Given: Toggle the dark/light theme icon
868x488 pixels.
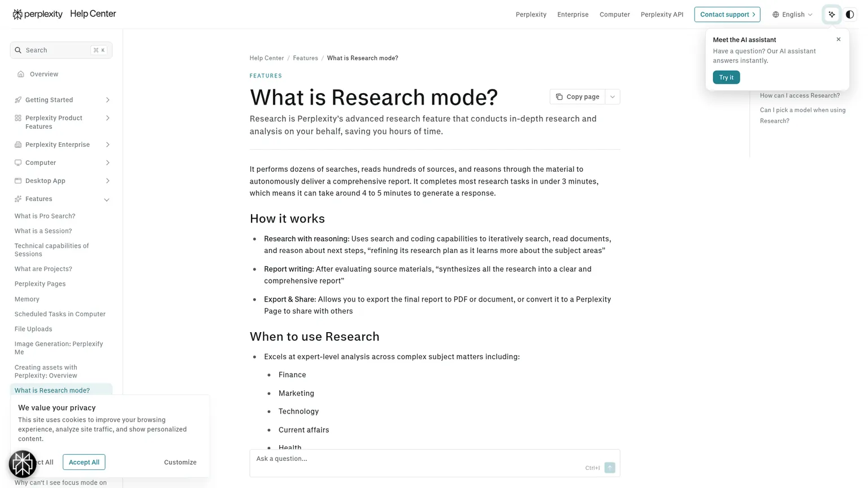Looking at the screenshot, I should (849, 15).
